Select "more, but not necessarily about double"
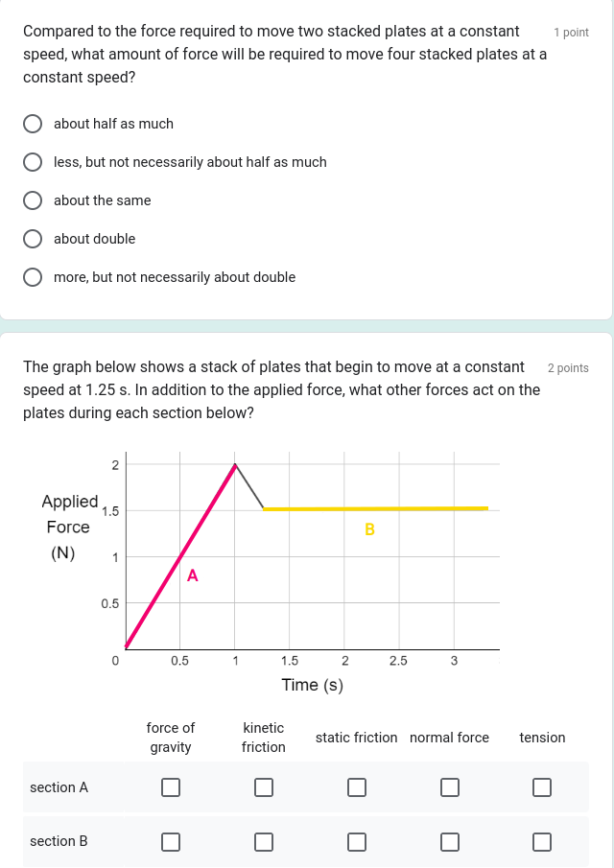Screen dimensions: 614x868 click(33, 277)
